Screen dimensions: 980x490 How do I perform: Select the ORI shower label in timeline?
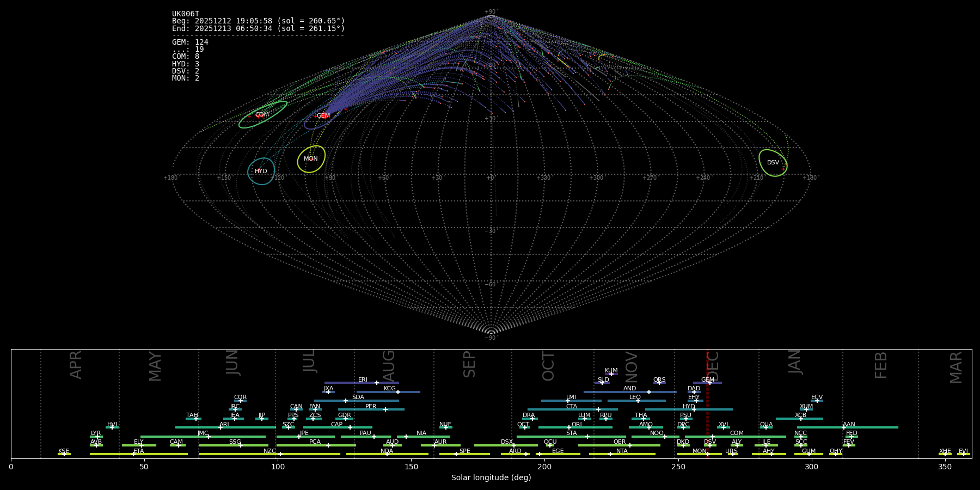point(577,424)
